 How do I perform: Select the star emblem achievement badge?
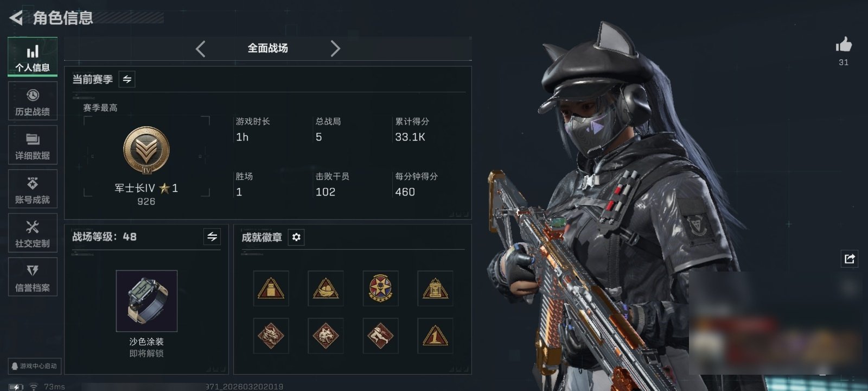(380, 288)
